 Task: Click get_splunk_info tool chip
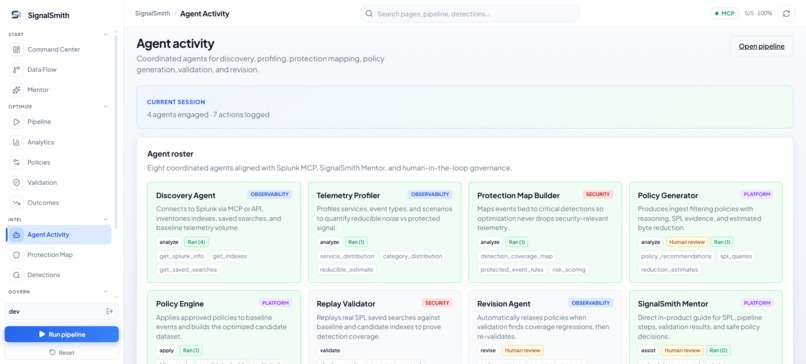(182, 256)
